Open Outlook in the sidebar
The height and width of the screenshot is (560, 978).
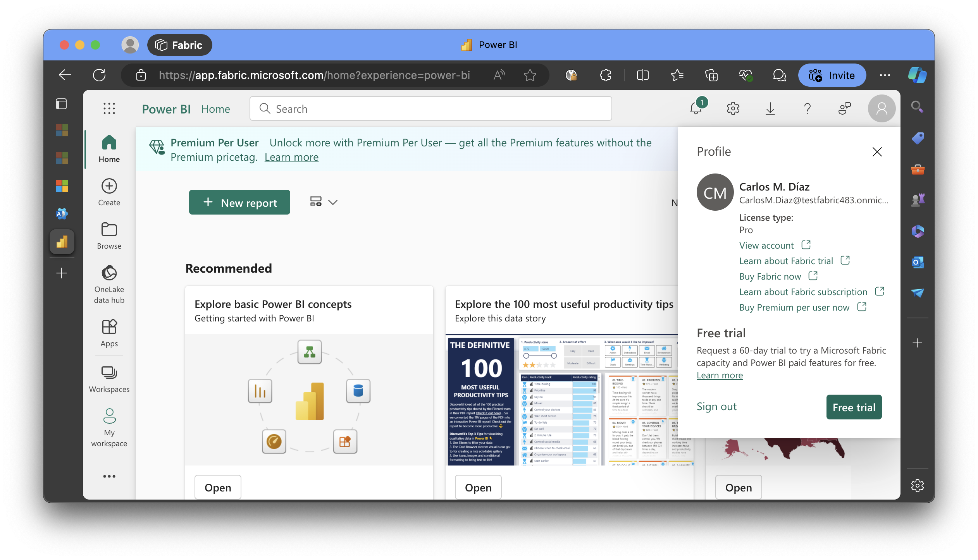(917, 262)
